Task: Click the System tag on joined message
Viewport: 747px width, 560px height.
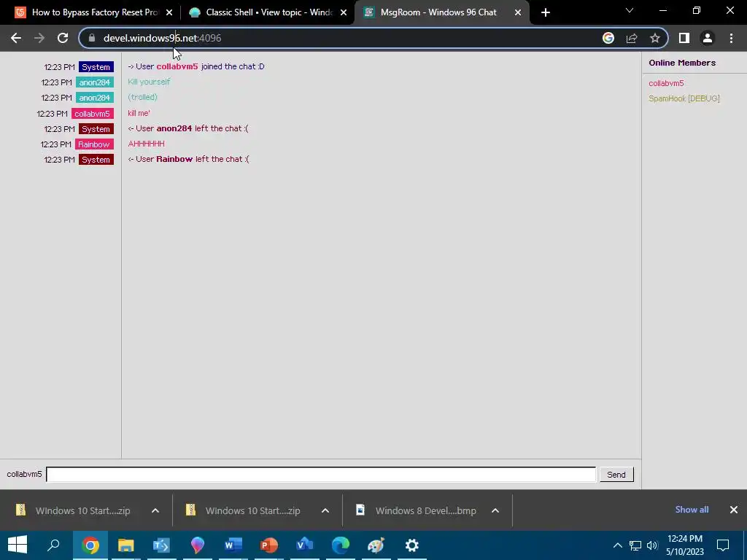Action: (96, 67)
